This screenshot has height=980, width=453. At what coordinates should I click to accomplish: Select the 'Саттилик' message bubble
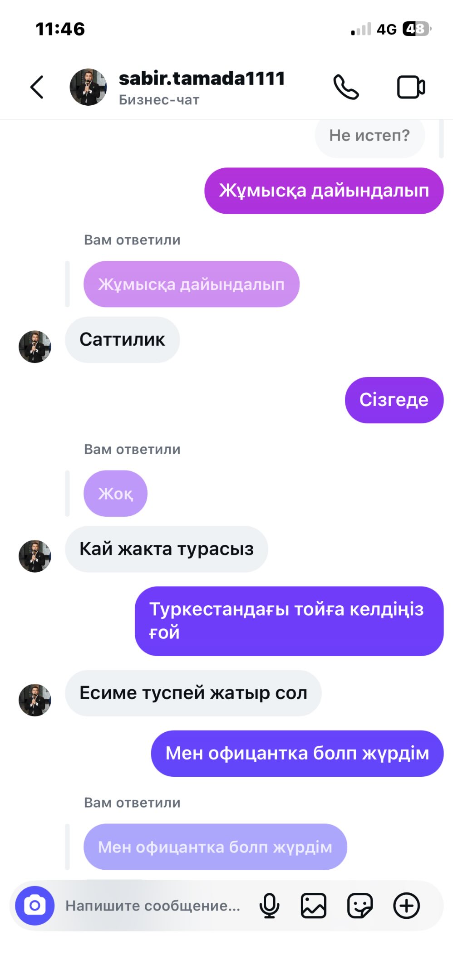123,339
